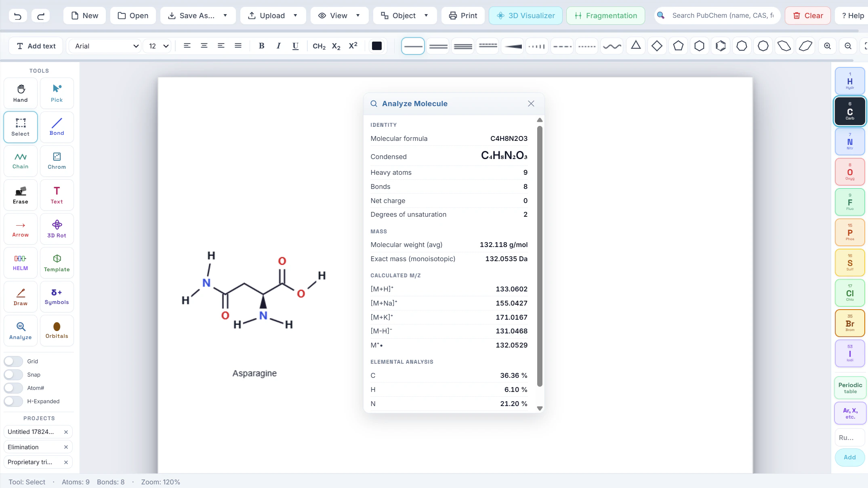
Task: Select the Erase tool
Action: tap(21, 195)
